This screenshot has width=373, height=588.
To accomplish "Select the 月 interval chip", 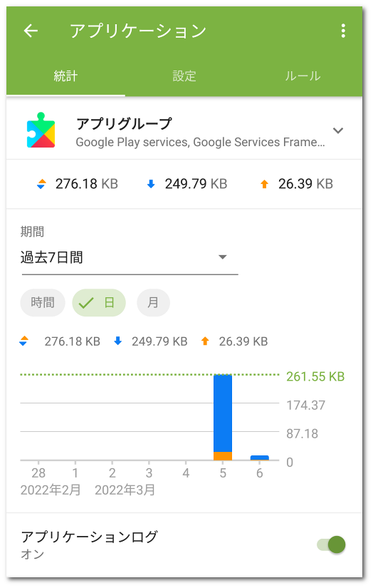I will point(153,303).
